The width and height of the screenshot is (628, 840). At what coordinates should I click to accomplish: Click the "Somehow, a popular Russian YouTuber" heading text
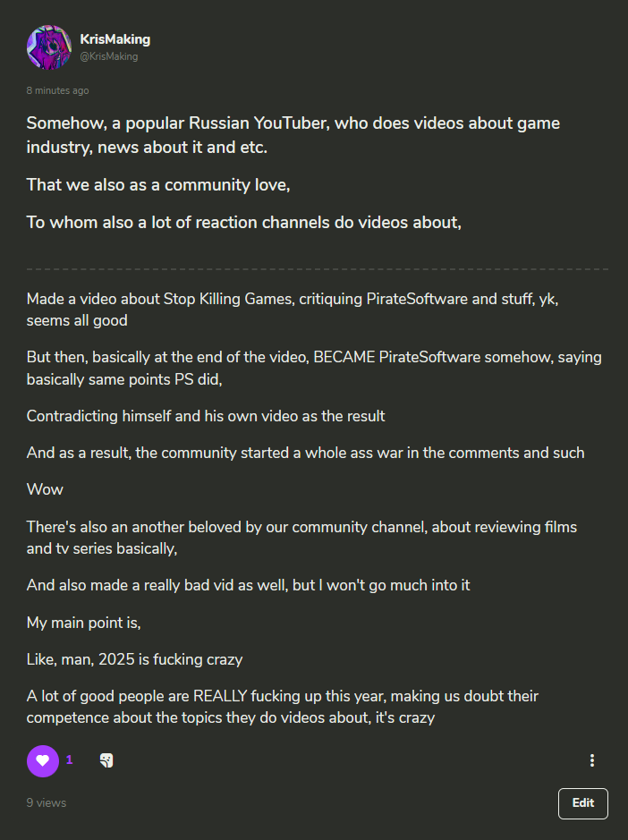click(x=293, y=135)
